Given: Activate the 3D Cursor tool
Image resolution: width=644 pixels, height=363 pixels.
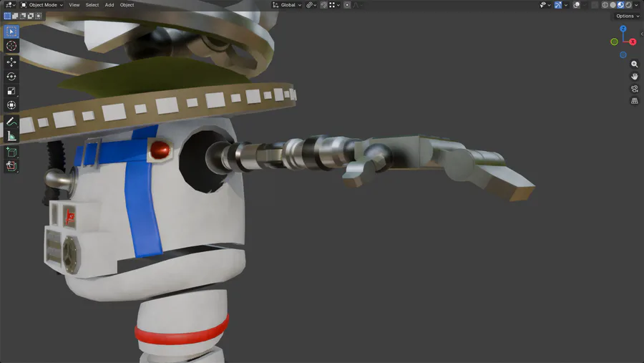Looking at the screenshot, I should [11, 46].
